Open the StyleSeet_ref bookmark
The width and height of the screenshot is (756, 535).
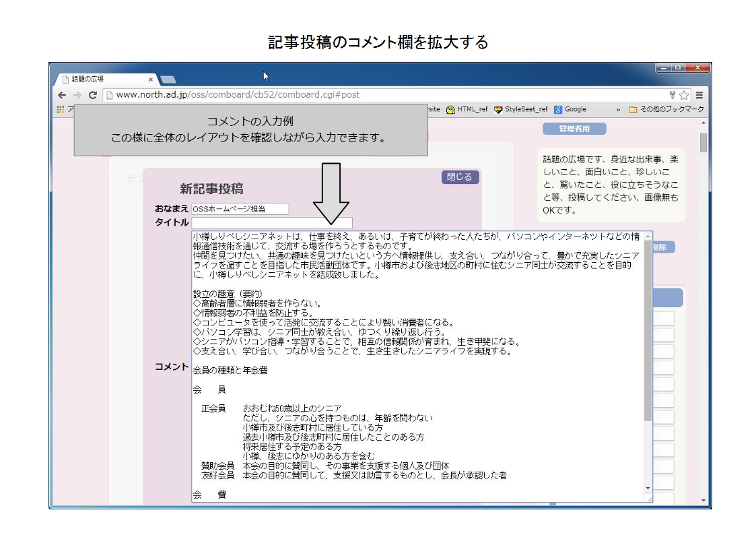click(520, 109)
